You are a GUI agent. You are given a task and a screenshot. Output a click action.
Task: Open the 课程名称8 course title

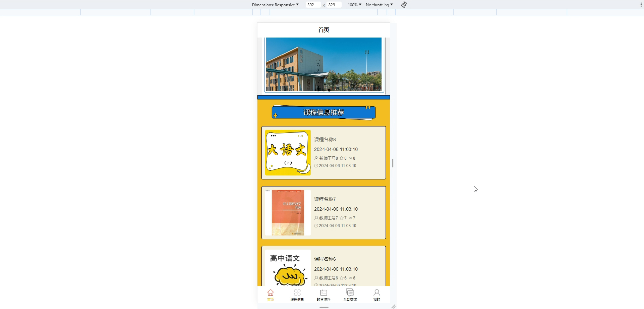tap(325, 139)
